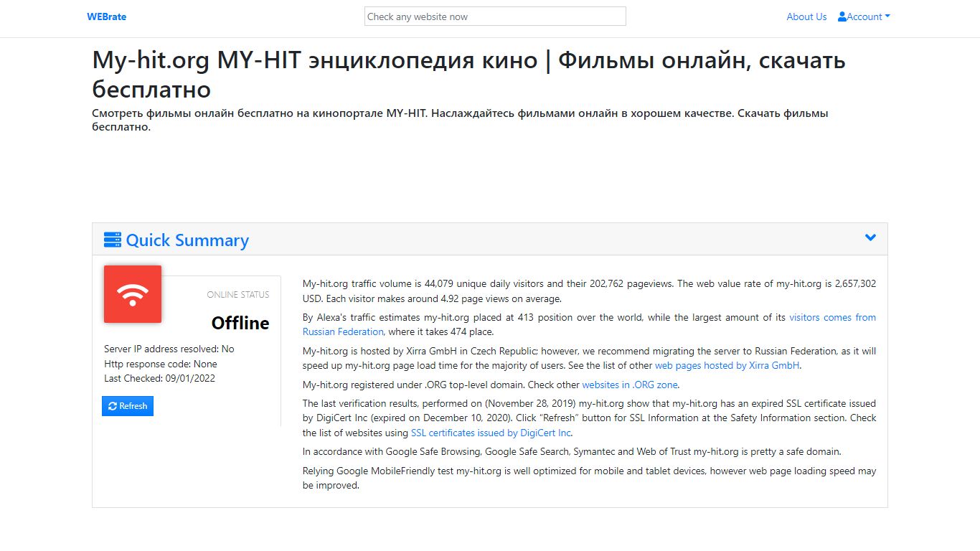Open the About Us page
The width and height of the screenshot is (980, 551).
pyautogui.click(x=806, y=17)
